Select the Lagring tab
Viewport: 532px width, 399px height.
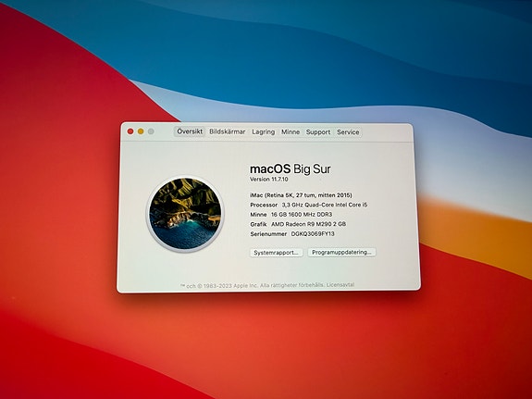264,131
